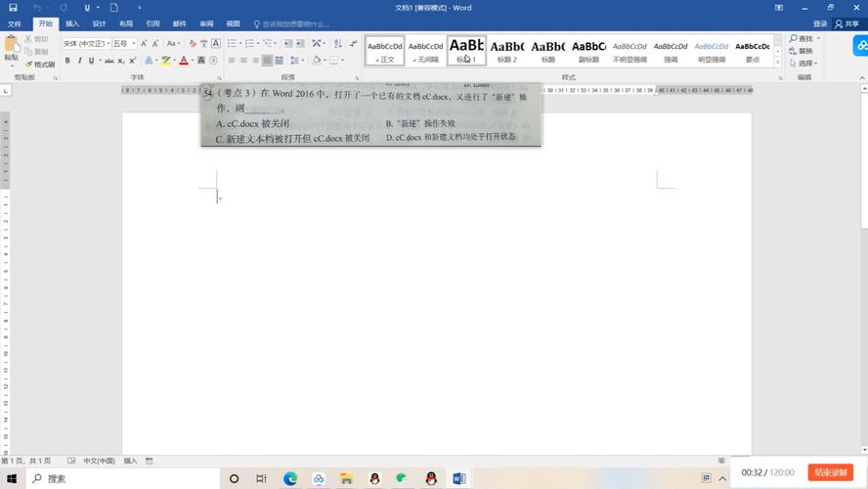Apply the yellow text highlight color
The height and width of the screenshot is (489, 868).
pos(165,61)
